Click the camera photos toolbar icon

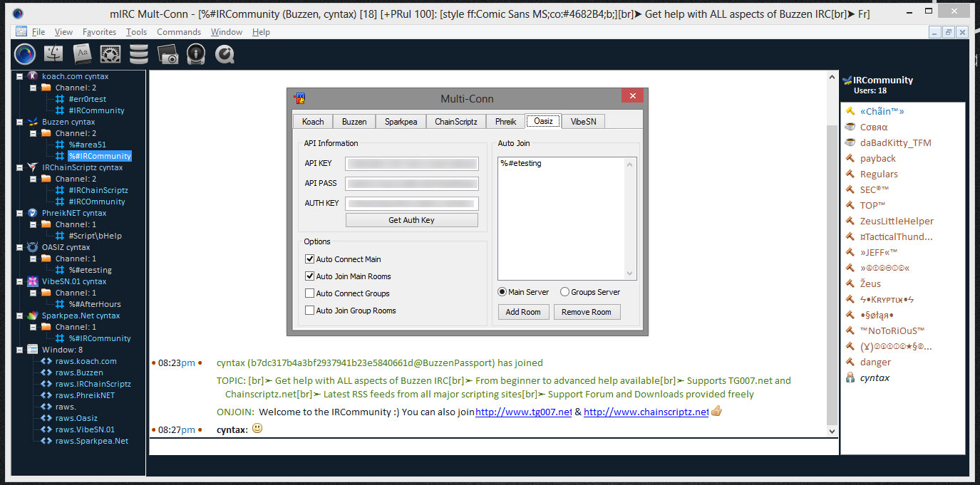click(x=167, y=55)
